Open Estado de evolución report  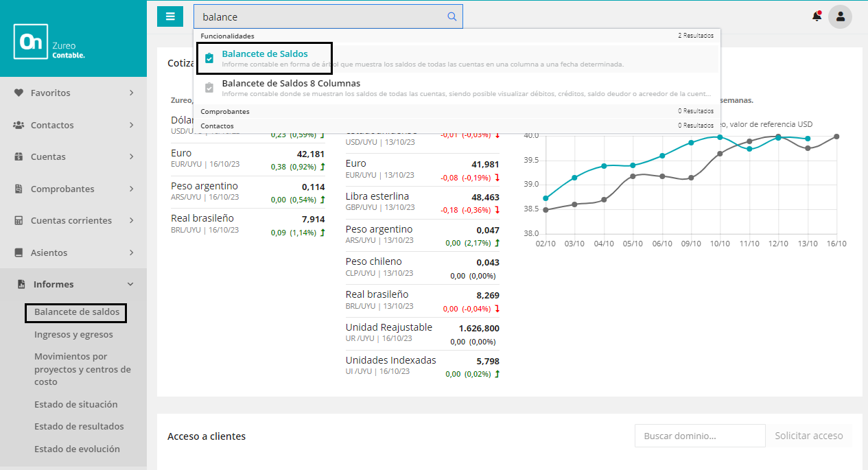click(77, 449)
